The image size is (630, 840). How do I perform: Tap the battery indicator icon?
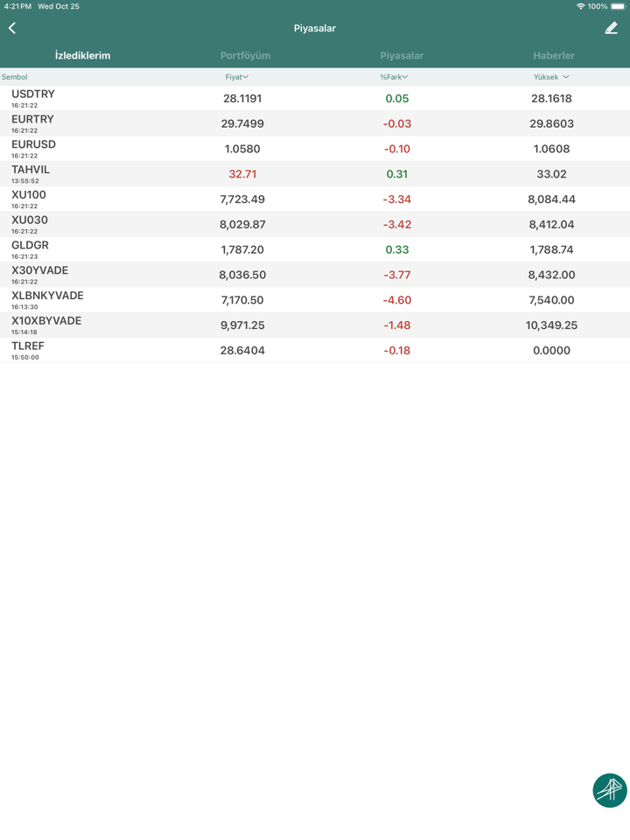coord(618,6)
